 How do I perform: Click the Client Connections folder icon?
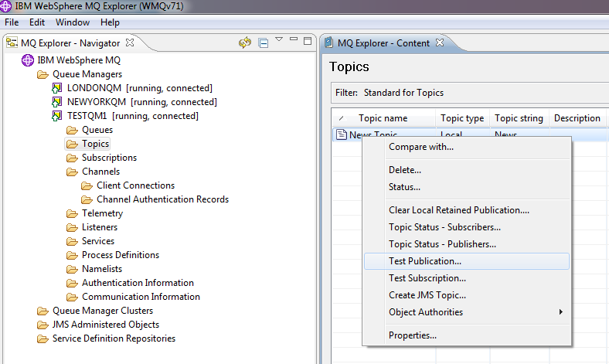coord(87,185)
